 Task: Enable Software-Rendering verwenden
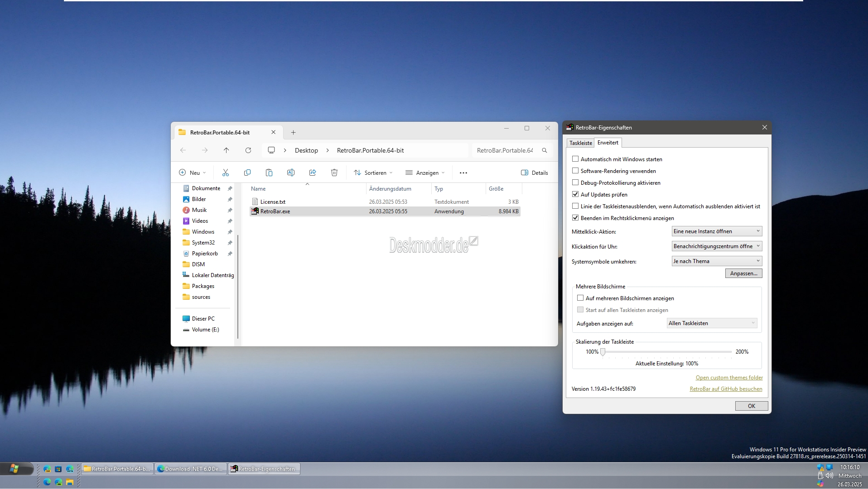tap(575, 171)
